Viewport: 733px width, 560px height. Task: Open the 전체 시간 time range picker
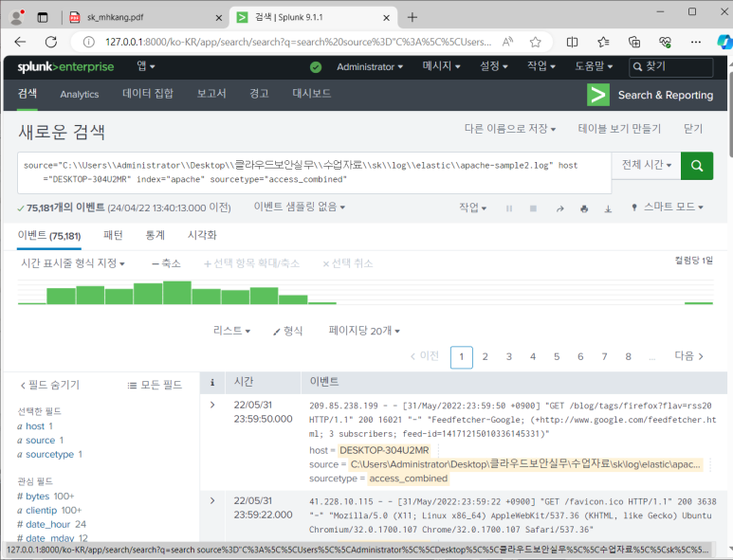tap(647, 165)
